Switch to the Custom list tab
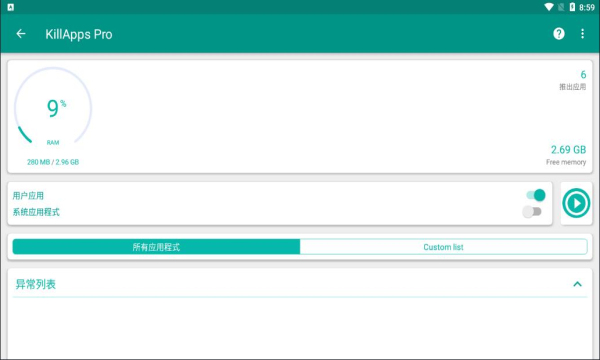The image size is (600, 360). click(x=443, y=247)
